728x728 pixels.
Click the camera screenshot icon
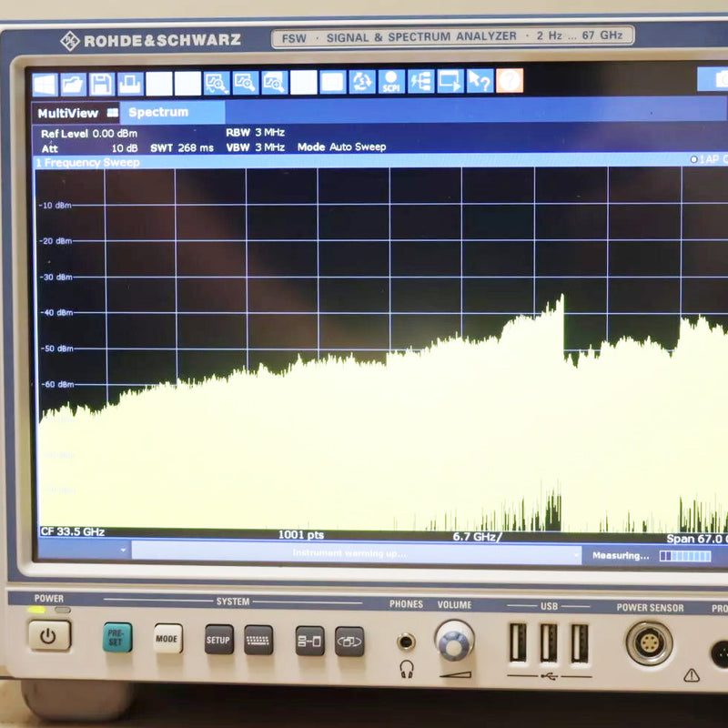point(714,78)
